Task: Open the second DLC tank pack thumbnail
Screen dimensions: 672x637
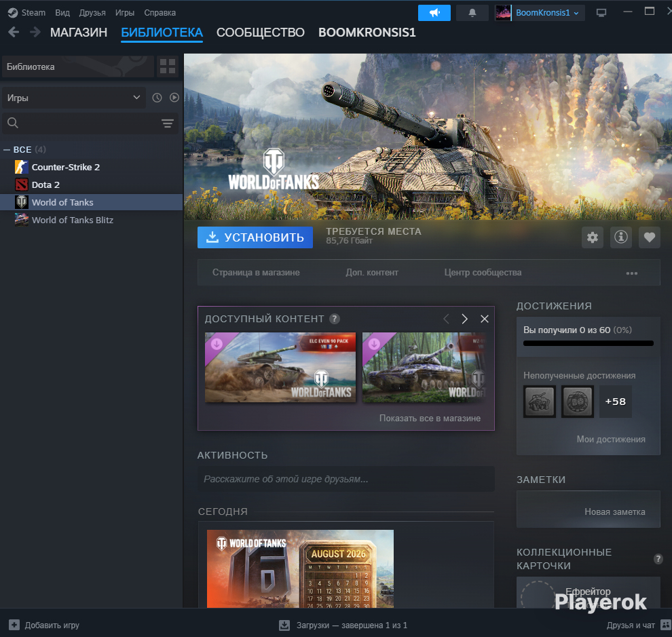Action: (x=424, y=367)
